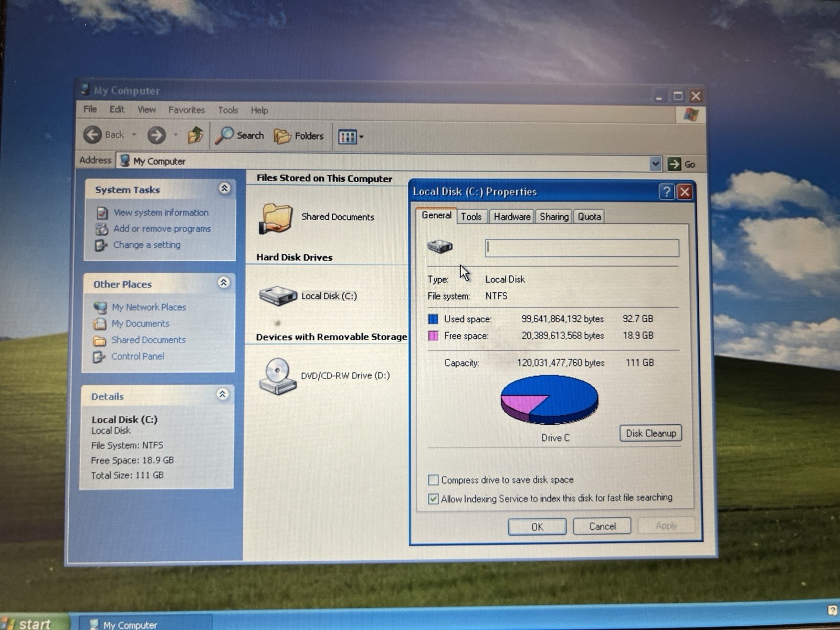The height and width of the screenshot is (630, 840).
Task: Click the Help question mark button
Action: click(x=666, y=192)
